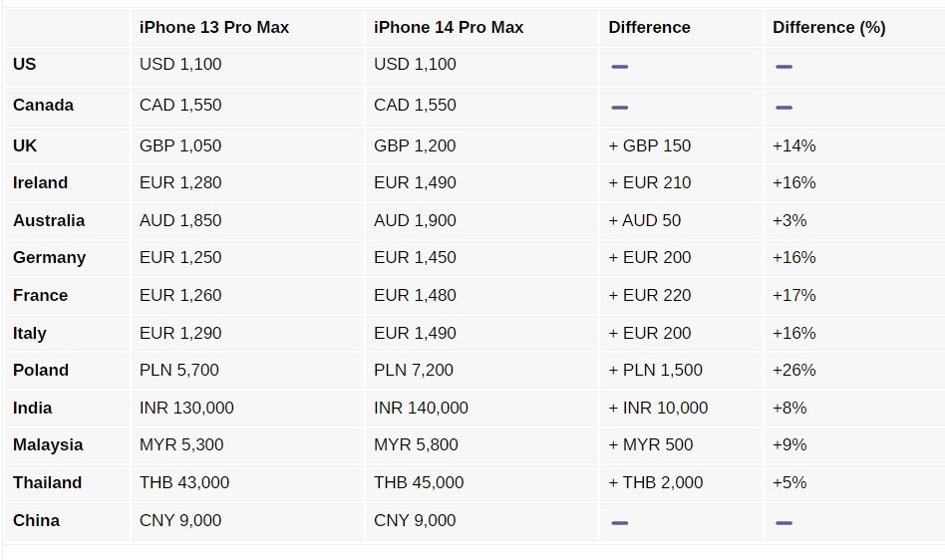Click the iPhone 14 Pro Max column header

(449, 27)
